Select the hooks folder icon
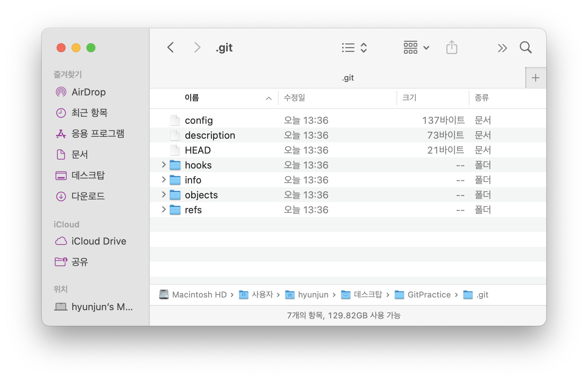588x381 pixels. tap(175, 165)
